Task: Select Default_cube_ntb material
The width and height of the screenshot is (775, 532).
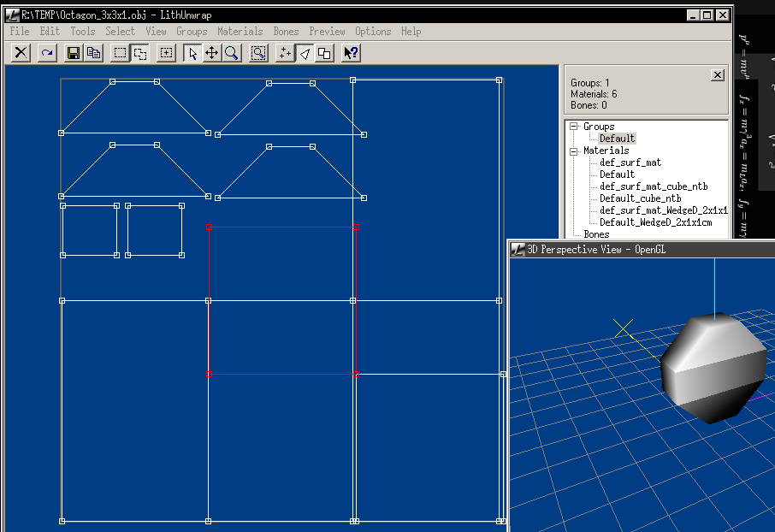Action: click(x=640, y=198)
